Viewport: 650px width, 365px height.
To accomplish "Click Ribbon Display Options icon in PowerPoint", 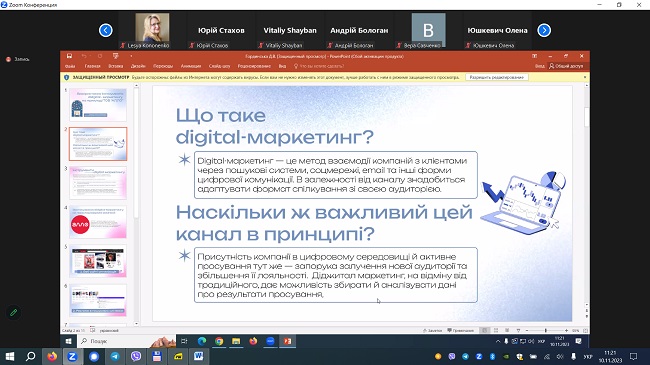I will pyautogui.click(x=534, y=56).
